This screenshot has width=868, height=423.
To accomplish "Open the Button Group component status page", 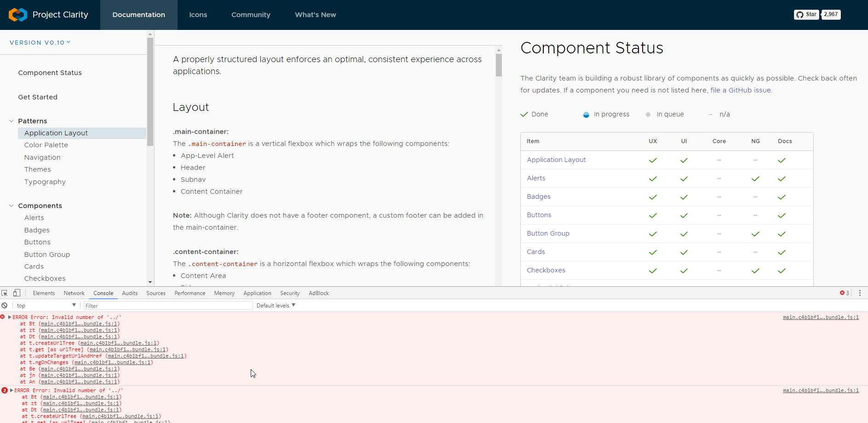I will pos(548,233).
